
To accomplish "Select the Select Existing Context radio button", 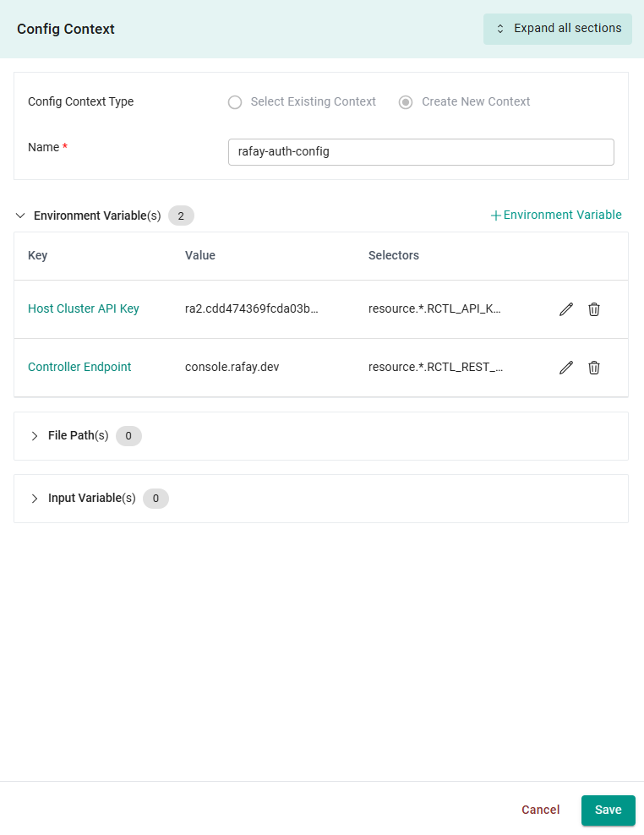I will [235, 101].
